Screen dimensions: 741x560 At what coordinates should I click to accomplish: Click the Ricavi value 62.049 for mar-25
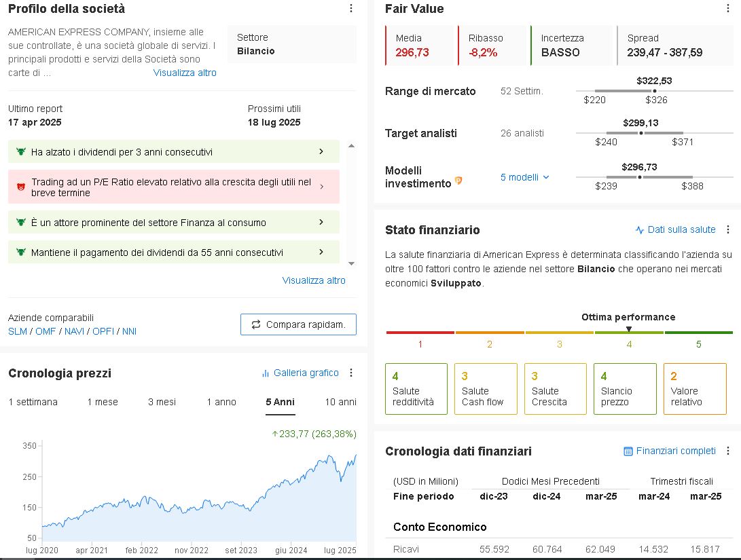click(600, 549)
